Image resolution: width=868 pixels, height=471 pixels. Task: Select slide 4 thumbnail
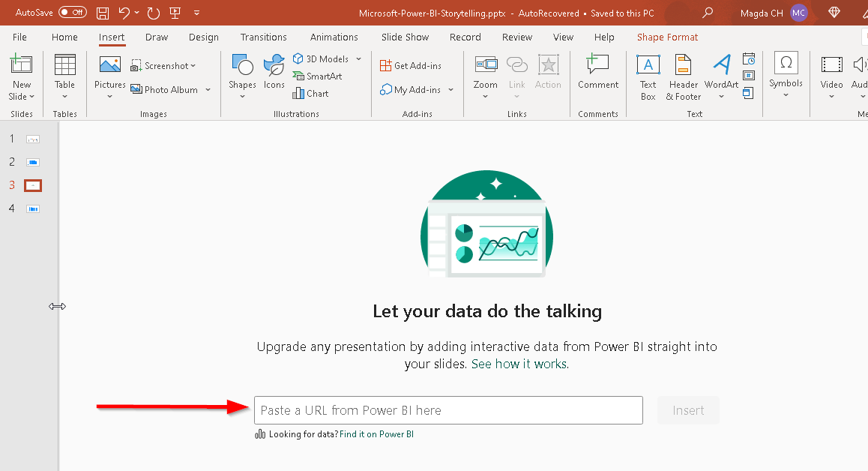(33, 209)
